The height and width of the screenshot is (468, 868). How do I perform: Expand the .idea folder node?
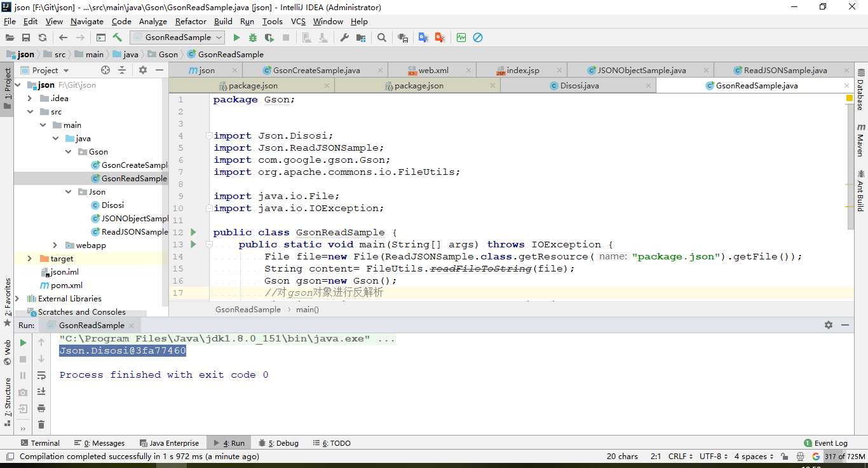pyautogui.click(x=30, y=99)
